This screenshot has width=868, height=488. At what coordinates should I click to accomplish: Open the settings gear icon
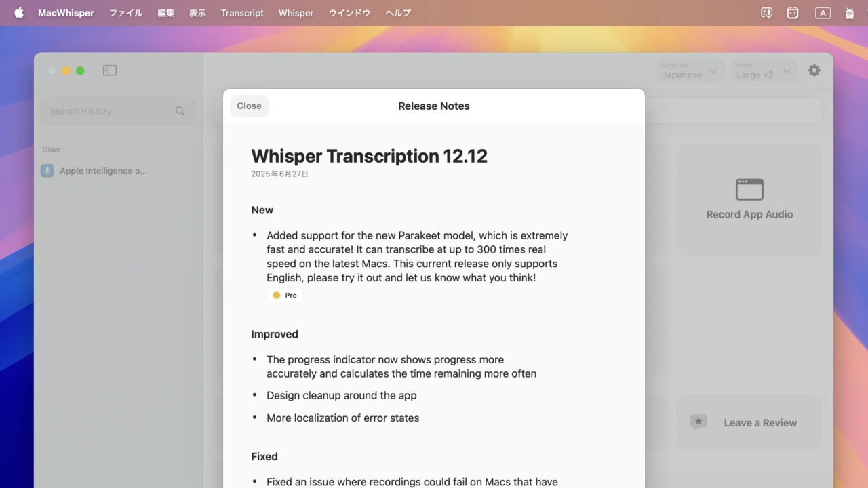(814, 70)
